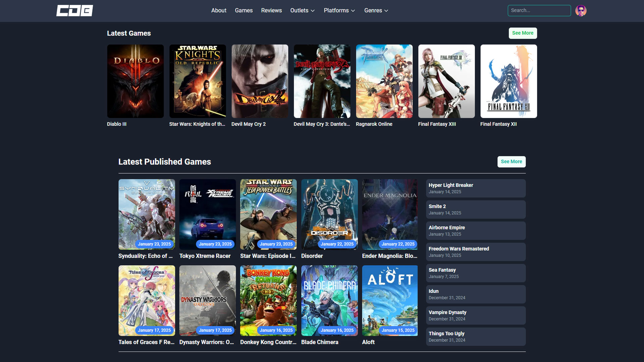Open the Sea Fantasy list entry
644x362 pixels.
pyautogui.click(x=476, y=273)
